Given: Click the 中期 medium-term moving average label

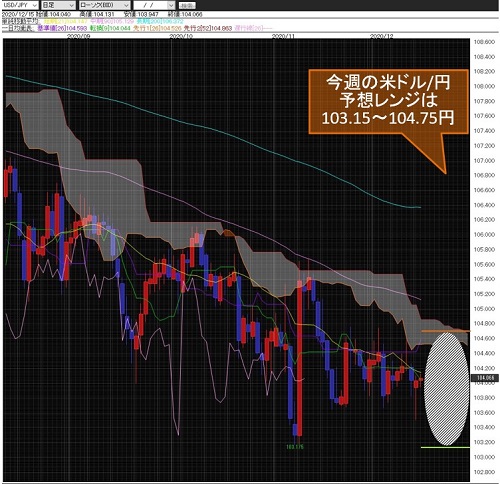Looking at the screenshot, I should (112, 21).
